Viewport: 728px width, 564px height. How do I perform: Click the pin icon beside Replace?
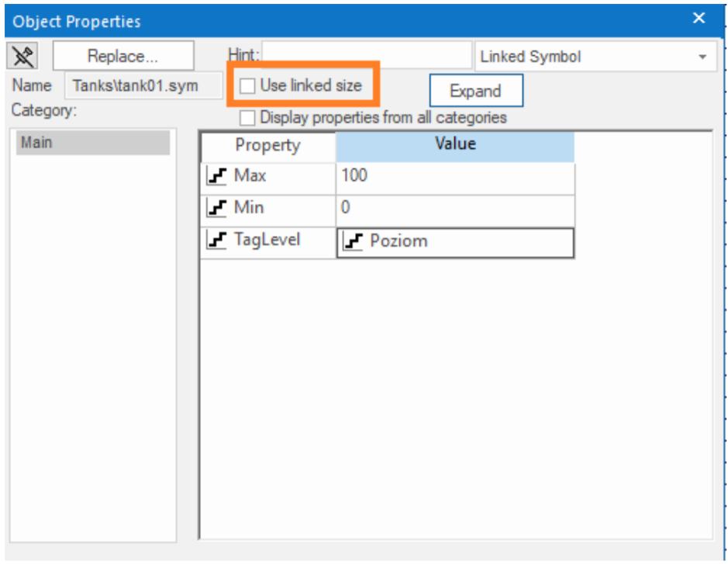[22, 57]
